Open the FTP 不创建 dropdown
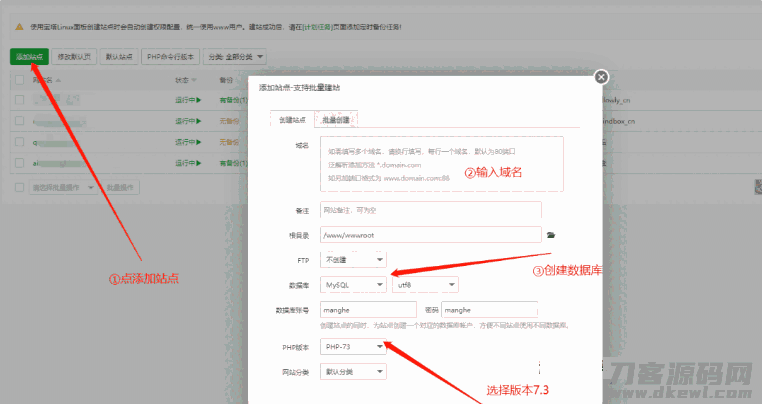The height and width of the screenshot is (404, 762). (x=353, y=259)
